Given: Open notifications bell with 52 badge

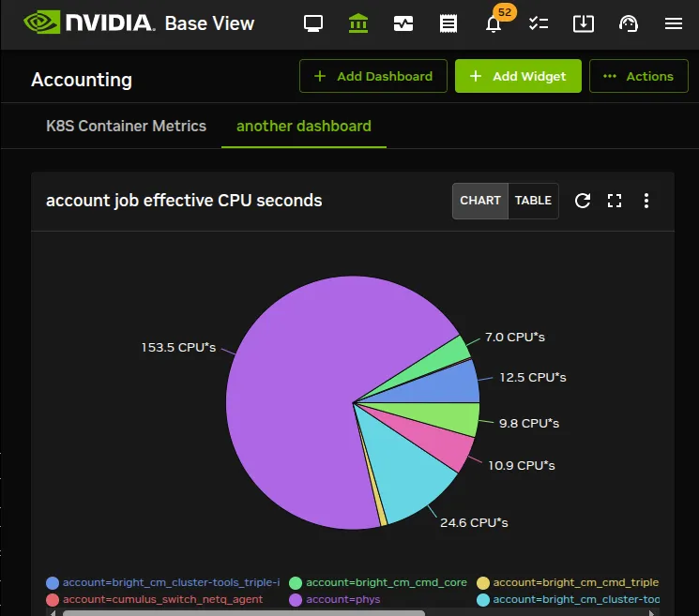Looking at the screenshot, I should [494, 24].
